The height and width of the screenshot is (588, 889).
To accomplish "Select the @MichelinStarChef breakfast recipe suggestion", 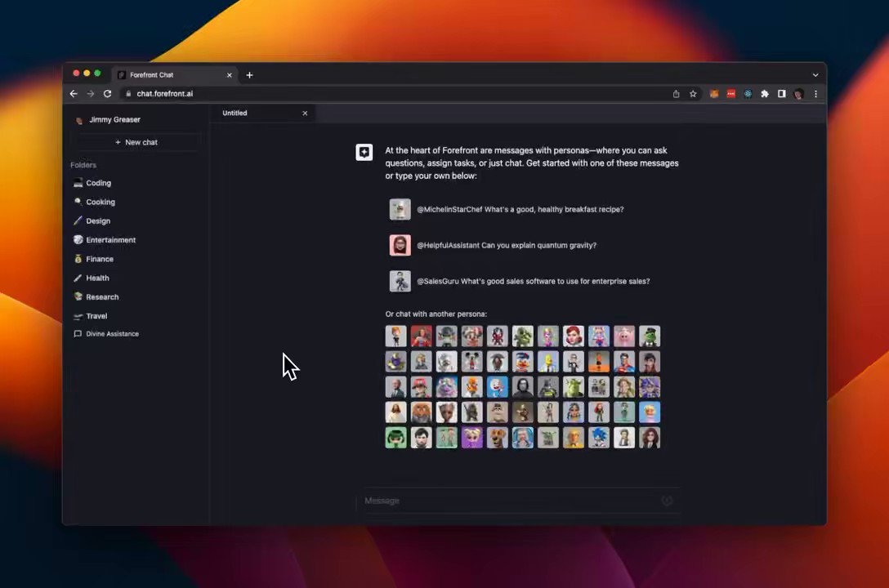I will point(507,209).
